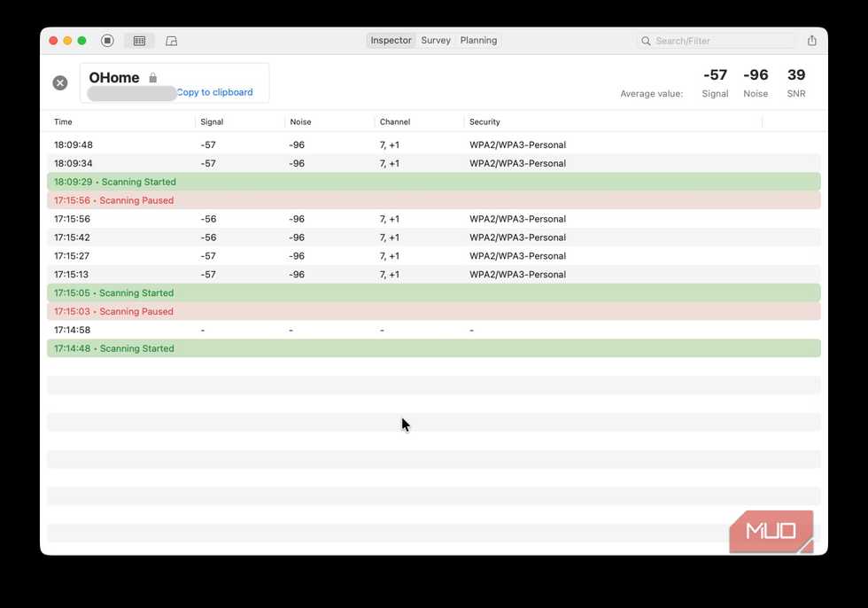Click the Copy to clipboard link
Screen dimensions: 868x608
click(x=214, y=92)
